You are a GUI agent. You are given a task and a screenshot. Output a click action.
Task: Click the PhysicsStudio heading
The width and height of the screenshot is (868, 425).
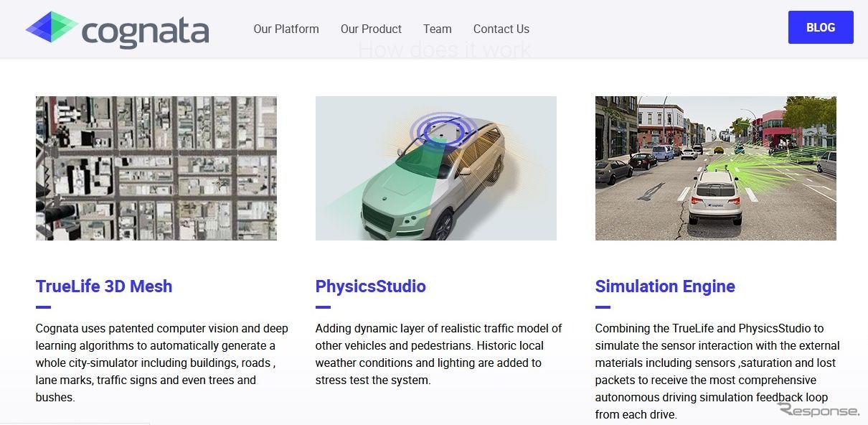click(x=370, y=286)
